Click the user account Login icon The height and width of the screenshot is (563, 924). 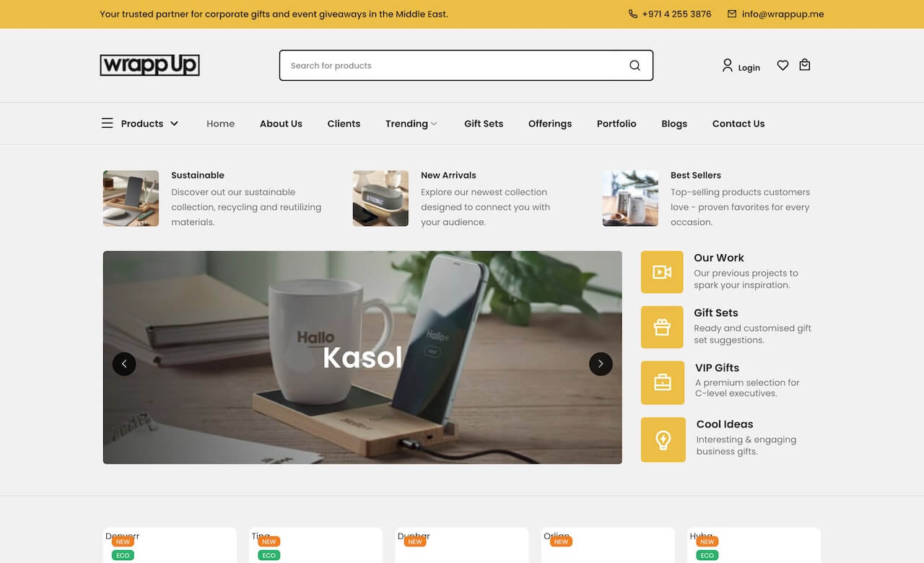[727, 66]
